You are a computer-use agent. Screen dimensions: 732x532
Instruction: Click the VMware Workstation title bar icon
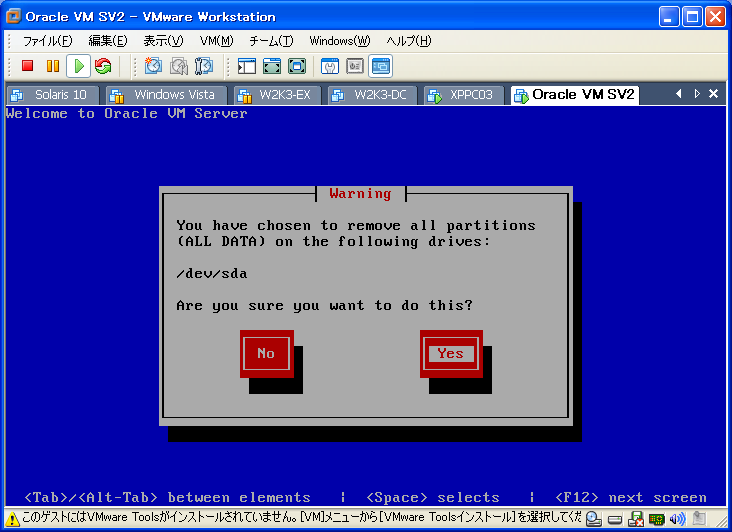(x=14, y=16)
